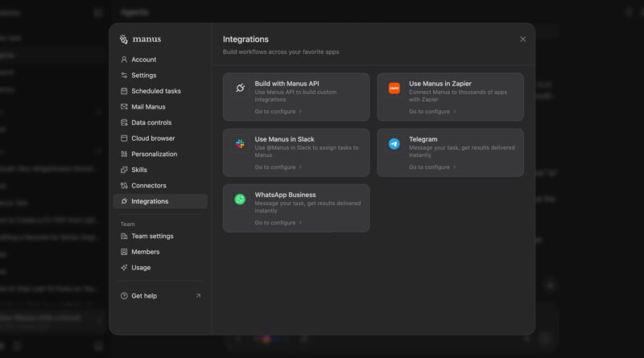The image size is (644, 358).
Task: Click the Manus logo icon
Action: pyautogui.click(x=124, y=39)
